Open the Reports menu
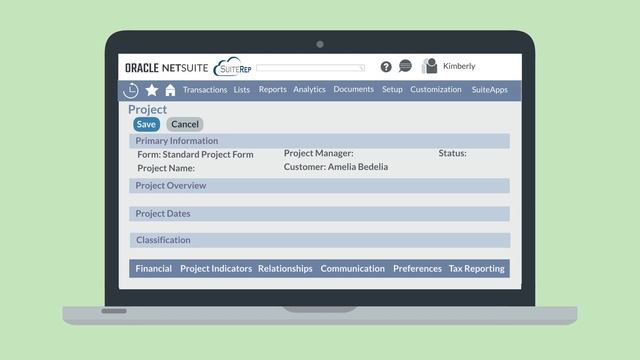 (x=273, y=89)
